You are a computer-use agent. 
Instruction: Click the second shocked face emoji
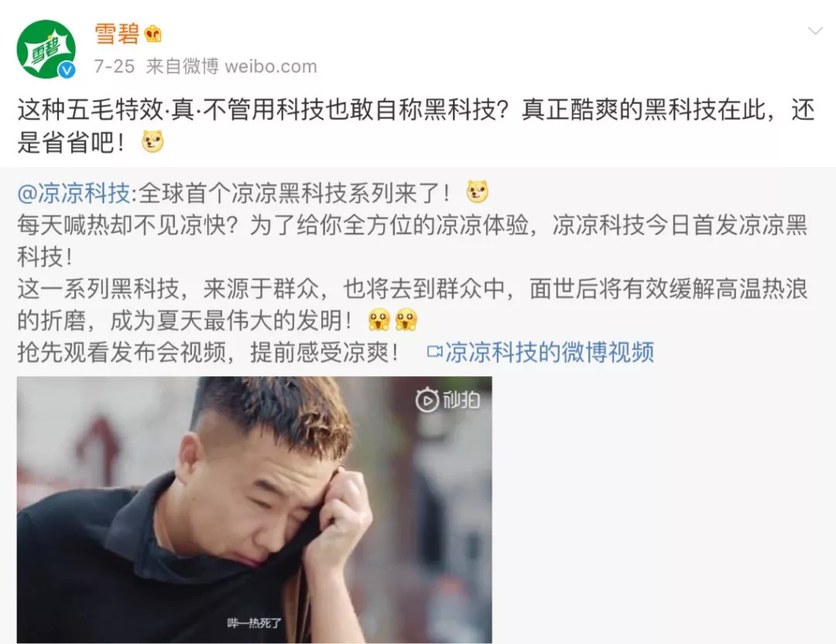[x=406, y=320]
